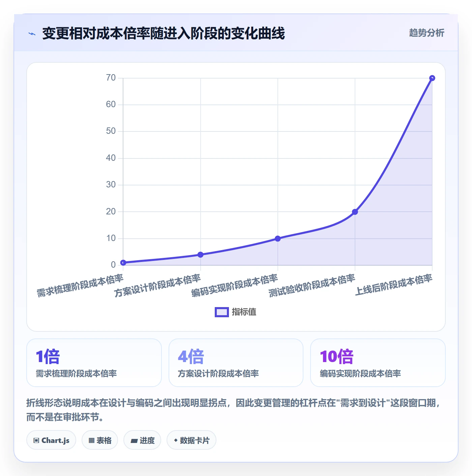Image resolution: width=472 pixels, height=476 pixels.
Task: Toggle the 指标值 legend color box
Action: click(222, 312)
